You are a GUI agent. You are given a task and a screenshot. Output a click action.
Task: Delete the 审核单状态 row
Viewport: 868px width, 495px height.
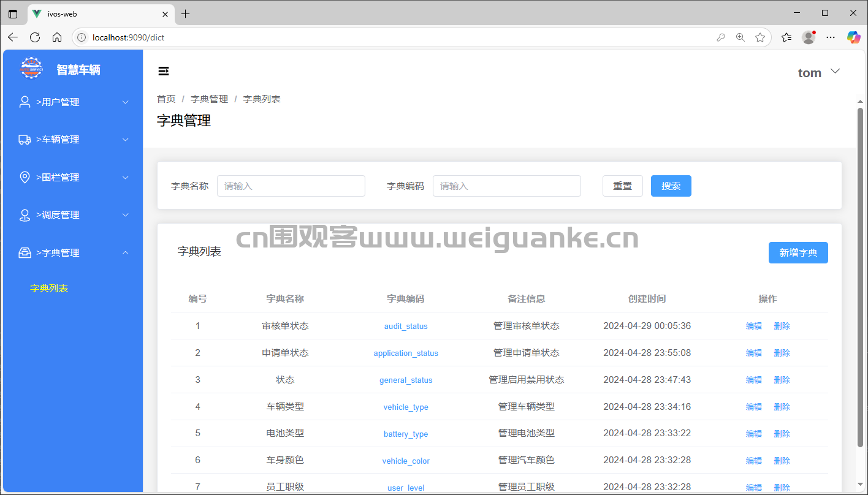[x=782, y=326]
